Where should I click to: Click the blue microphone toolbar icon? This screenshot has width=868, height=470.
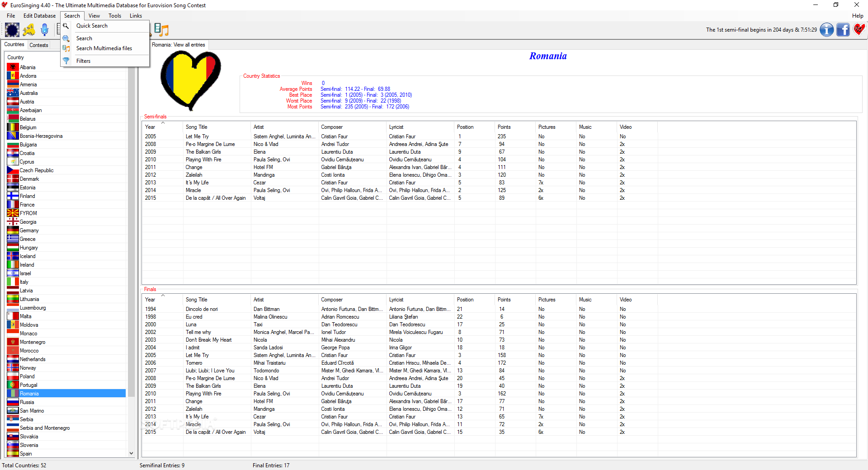click(44, 30)
